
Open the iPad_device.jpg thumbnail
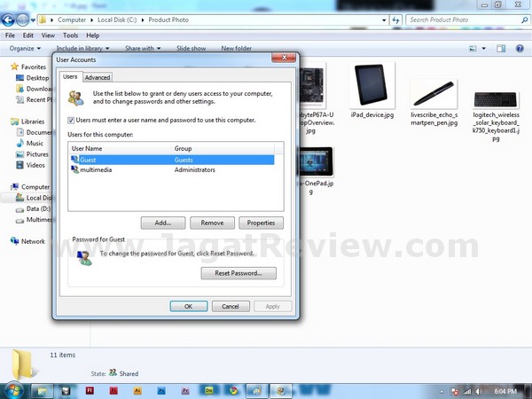[372, 87]
